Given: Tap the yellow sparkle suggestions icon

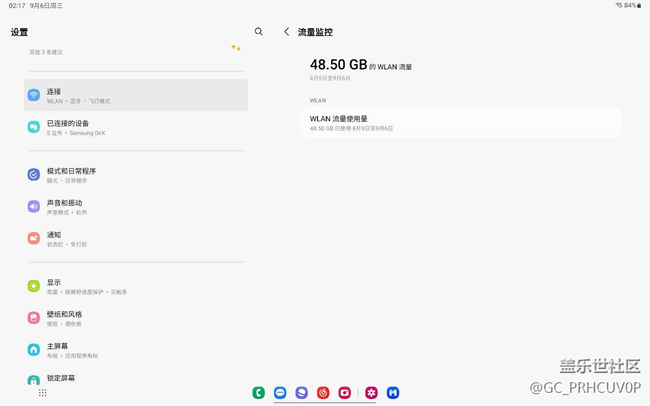Looking at the screenshot, I should 236,48.
